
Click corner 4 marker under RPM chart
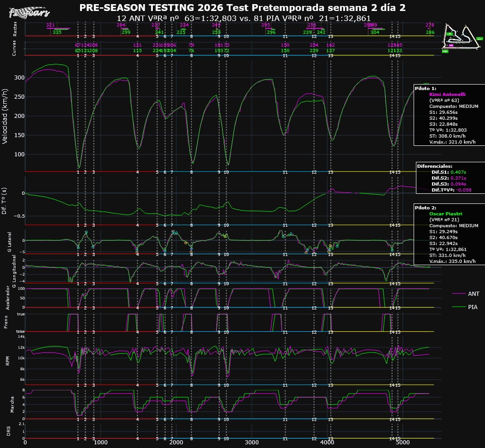[138, 385]
